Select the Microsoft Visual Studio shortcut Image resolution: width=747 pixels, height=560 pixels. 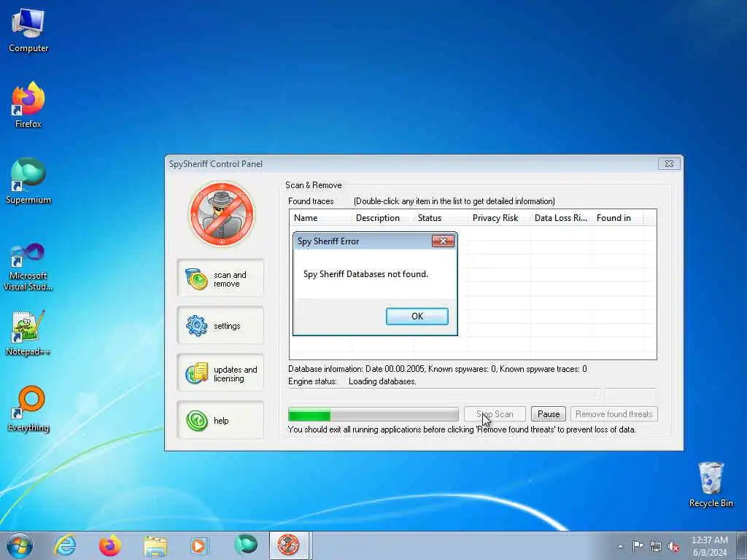(28, 267)
